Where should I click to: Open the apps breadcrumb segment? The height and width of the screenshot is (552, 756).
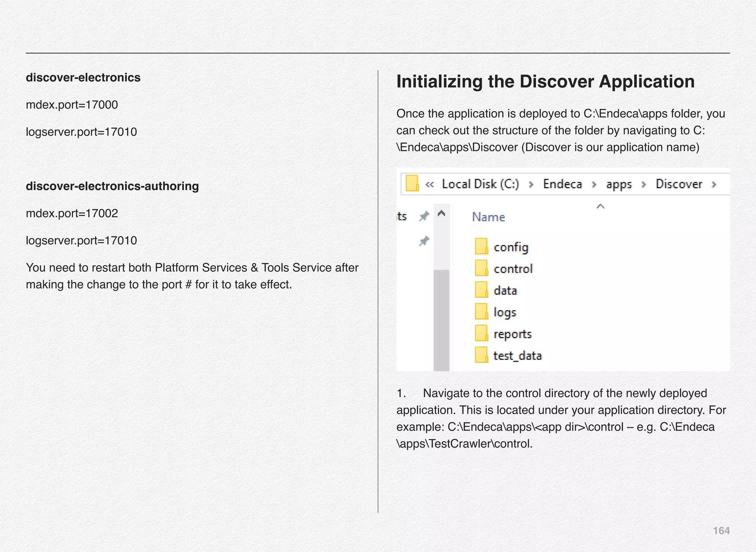[619, 184]
